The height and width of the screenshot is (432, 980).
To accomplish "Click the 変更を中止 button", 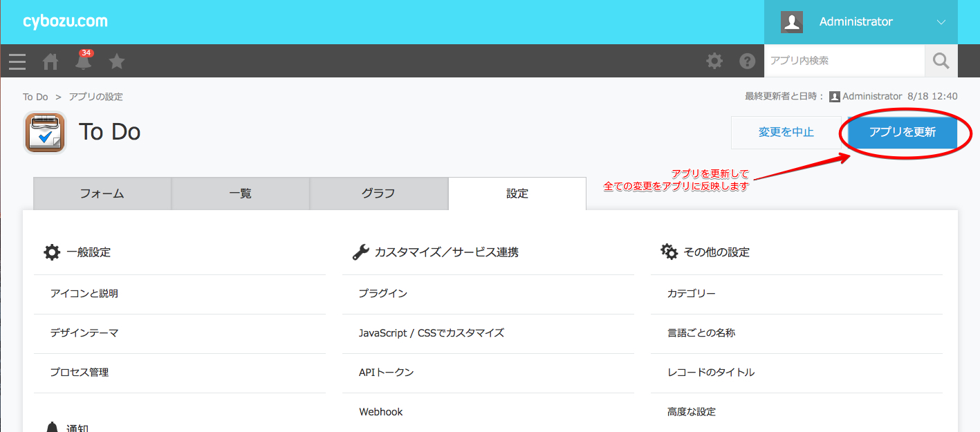I will click(786, 132).
